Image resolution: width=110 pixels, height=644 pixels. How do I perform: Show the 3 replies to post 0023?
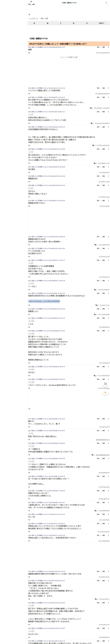(x=93, y=455)
